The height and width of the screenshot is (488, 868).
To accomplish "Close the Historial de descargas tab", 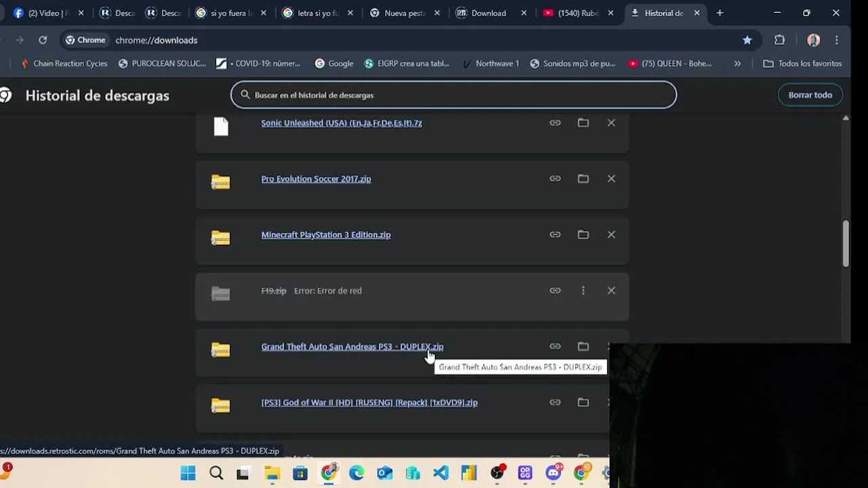I will click(696, 13).
